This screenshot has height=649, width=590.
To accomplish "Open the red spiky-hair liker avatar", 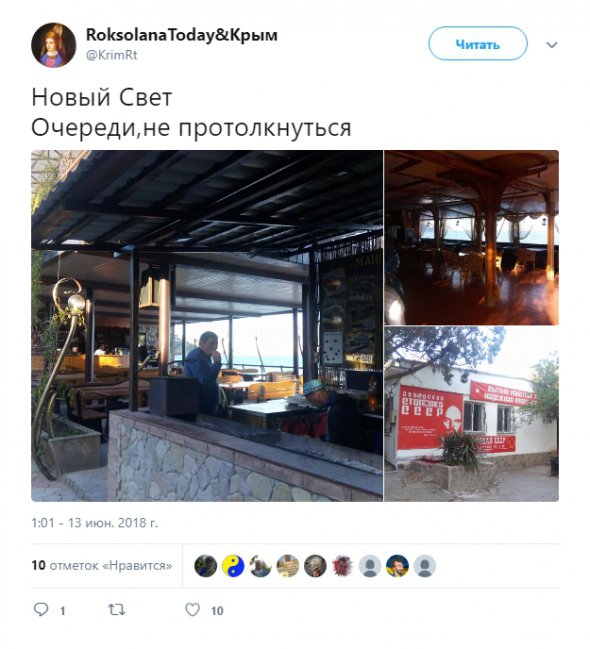I will point(342,566).
